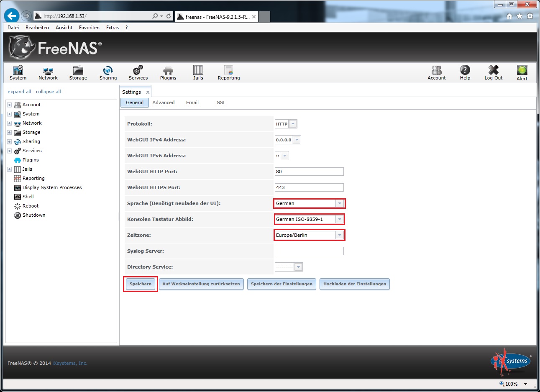Select Account in the sidebar tree
Screen dimensions: 540x392
(31, 105)
